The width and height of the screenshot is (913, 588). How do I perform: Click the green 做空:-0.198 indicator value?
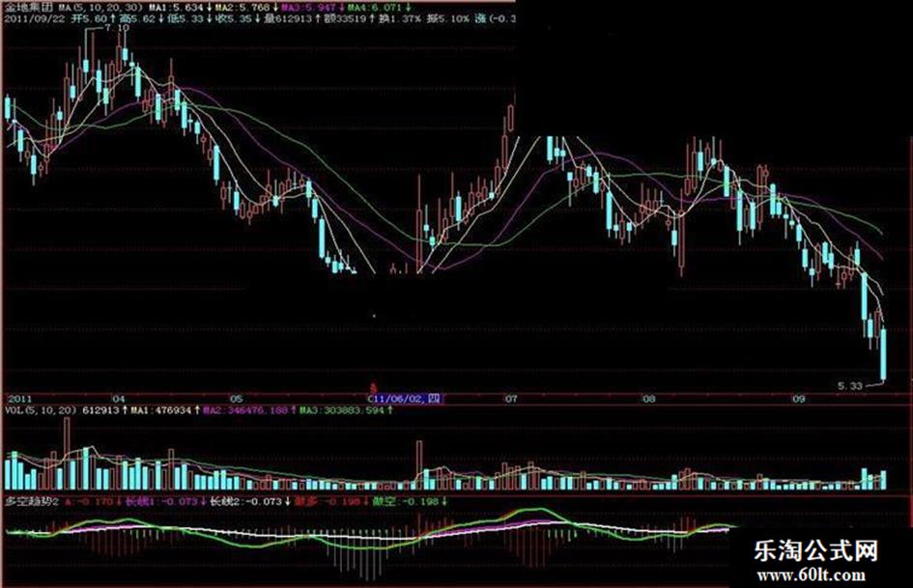click(406, 501)
